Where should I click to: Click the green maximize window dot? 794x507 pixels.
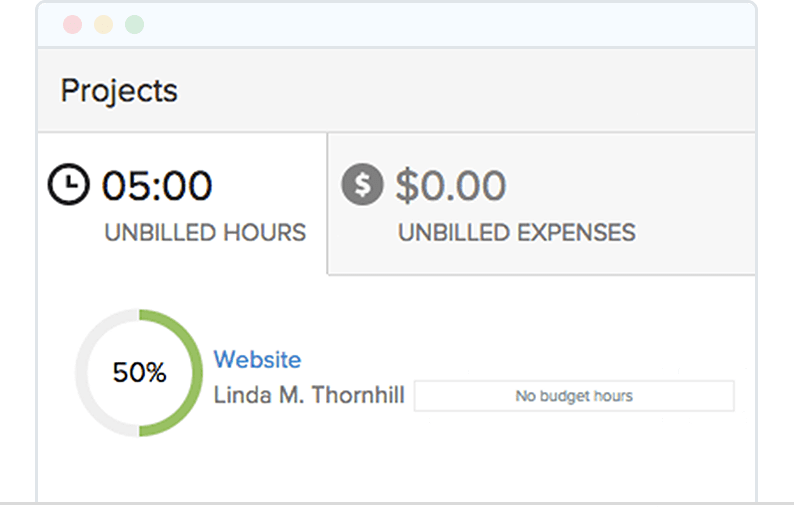pos(134,25)
